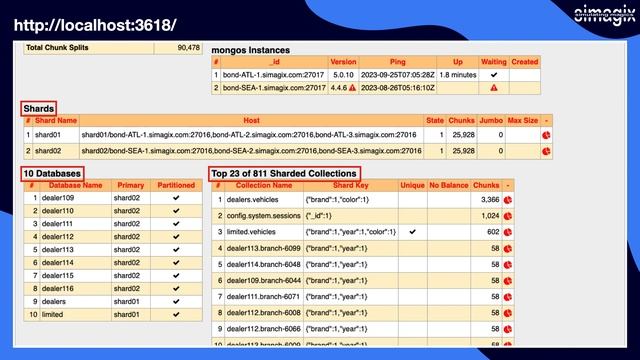This screenshot has height=360, width=640.
Task: Click the Total Chunk Splits value 90,478
Action: 189,48
